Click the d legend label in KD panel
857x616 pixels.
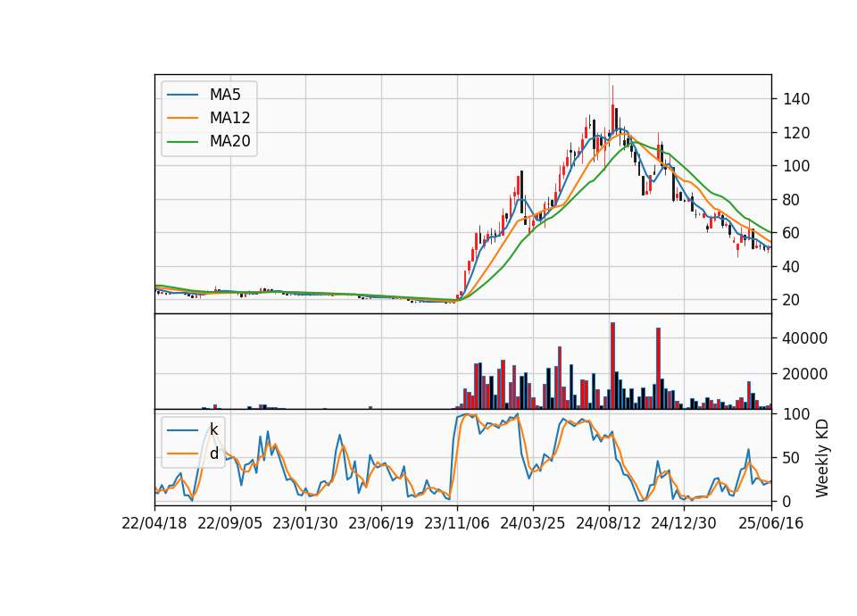(x=213, y=454)
